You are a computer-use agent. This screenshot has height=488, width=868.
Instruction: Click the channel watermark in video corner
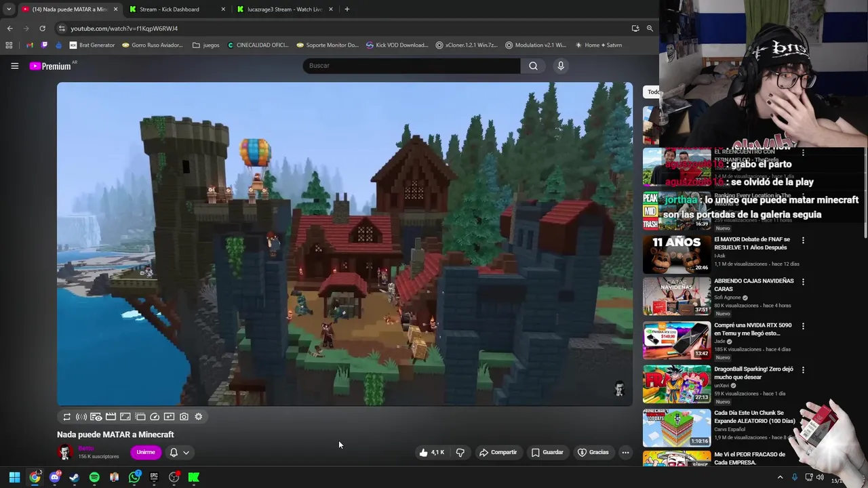(x=618, y=389)
